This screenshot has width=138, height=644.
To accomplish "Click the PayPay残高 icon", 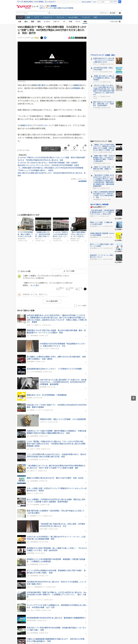I will point(91,207).
